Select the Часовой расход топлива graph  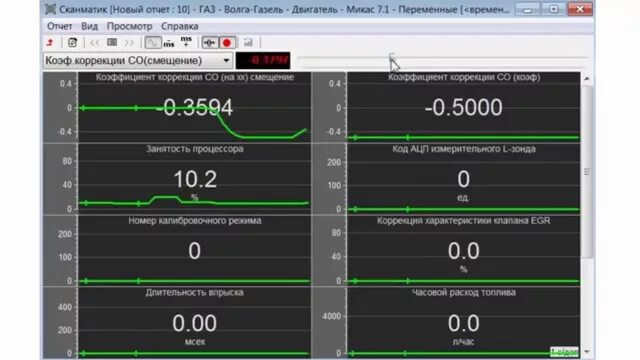pyautogui.click(x=446, y=323)
